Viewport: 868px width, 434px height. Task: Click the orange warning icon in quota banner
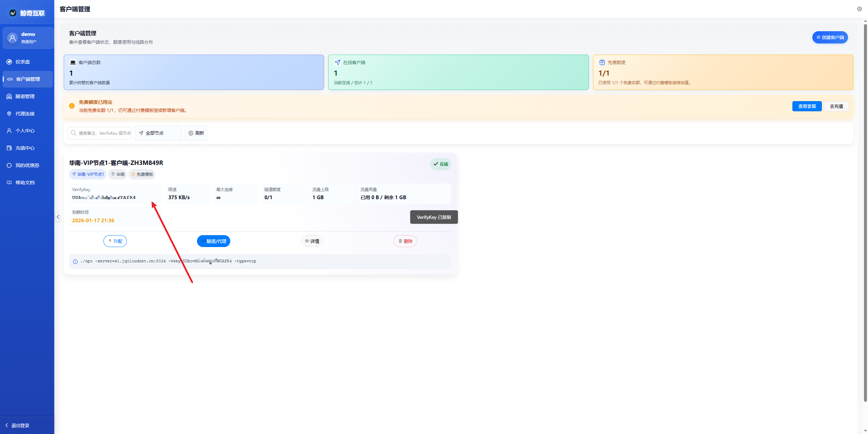pos(72,106)
